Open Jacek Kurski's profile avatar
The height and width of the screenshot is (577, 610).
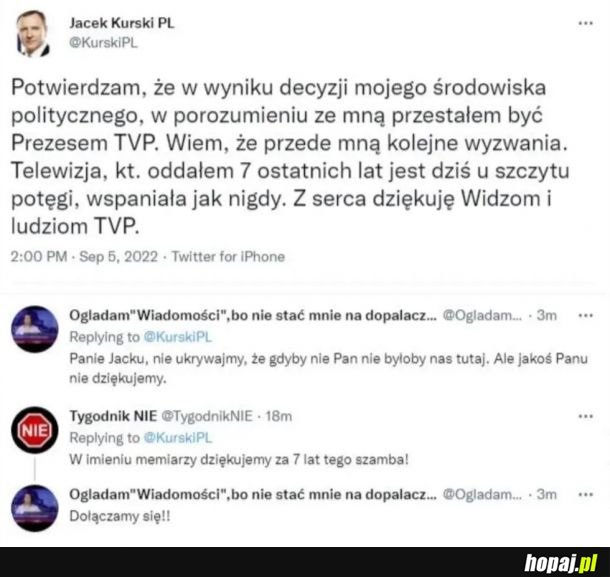click(33, 33)
